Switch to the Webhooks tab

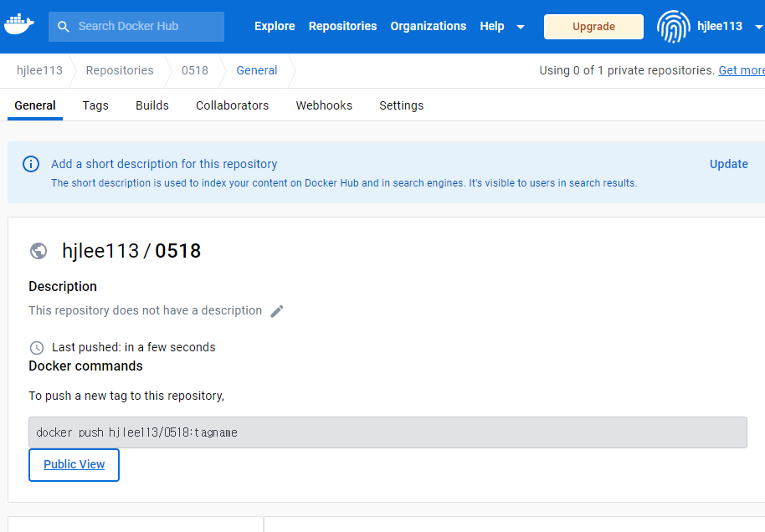click(324, 105)
